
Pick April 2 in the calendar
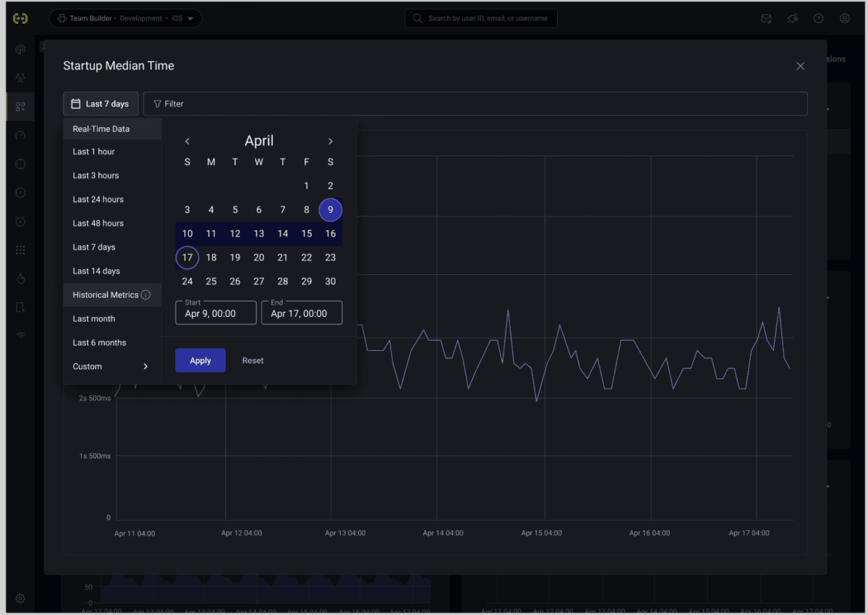[331, 186]
